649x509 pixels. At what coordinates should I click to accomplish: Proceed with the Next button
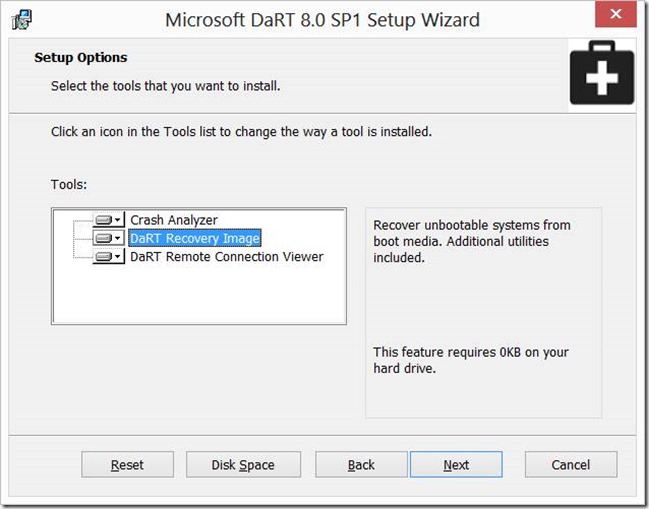(456, 465)
